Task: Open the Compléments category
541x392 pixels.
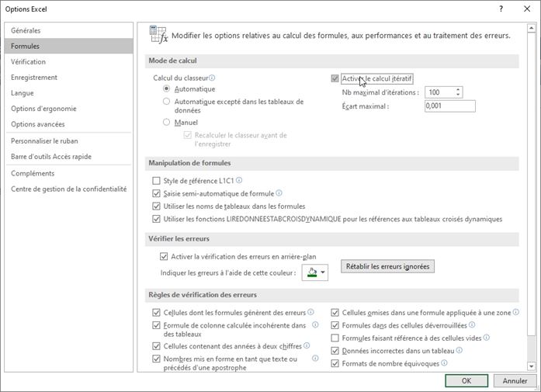Action: pyautogui.click(x=68, y=173)
